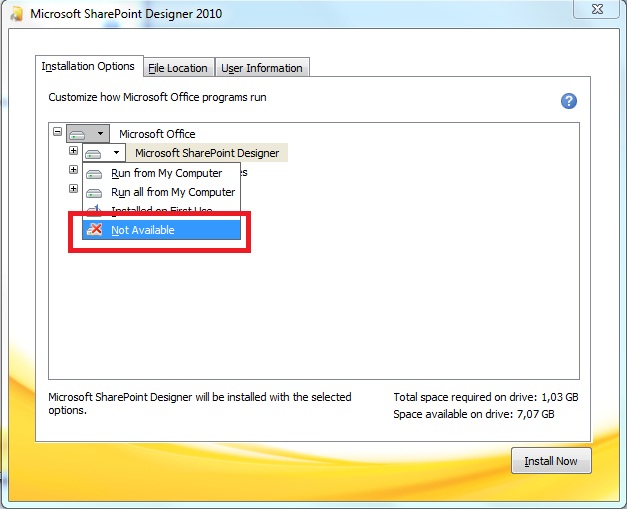Switch to the File Location tab
The image size is (627, 509).
(x=178, y=68)
